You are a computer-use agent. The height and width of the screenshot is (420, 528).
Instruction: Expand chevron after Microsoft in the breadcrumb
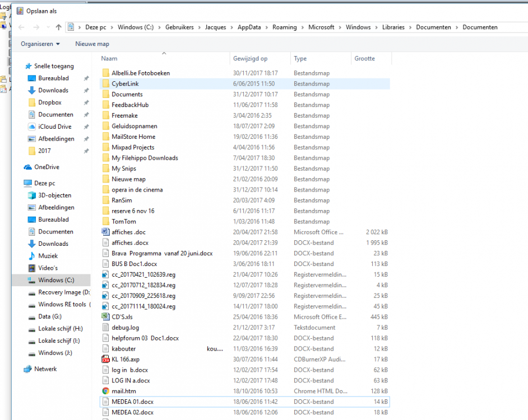point(340,27)
